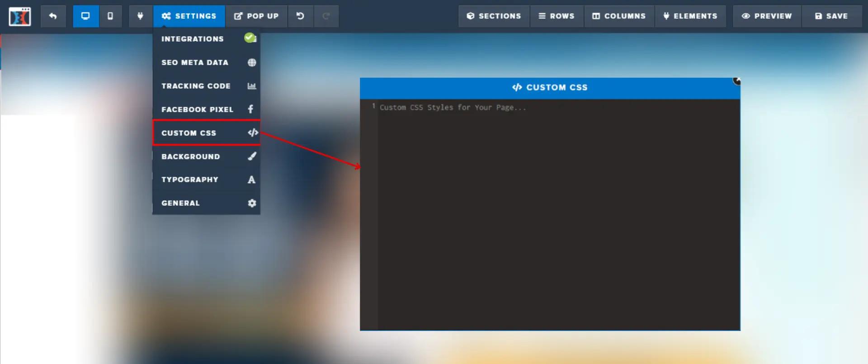Select Facebook Pixel menu item
Screen dimensions: 868x364
coord(206,109)
